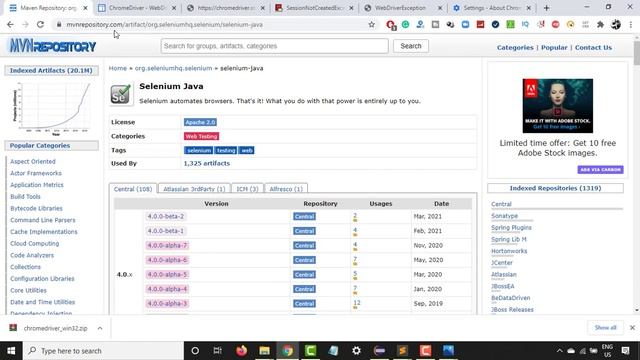Open options for chromedriver_win32.zip download

coord(100,328)
